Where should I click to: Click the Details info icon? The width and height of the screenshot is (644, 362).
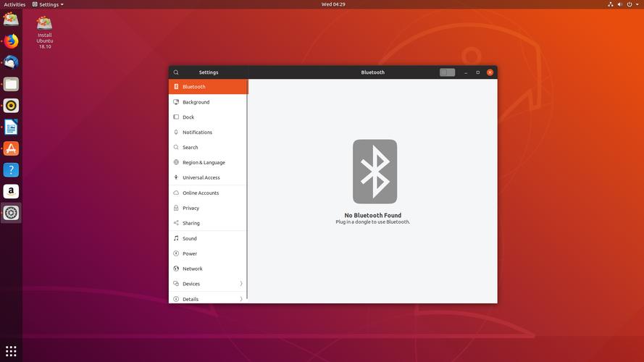point(176,299)
